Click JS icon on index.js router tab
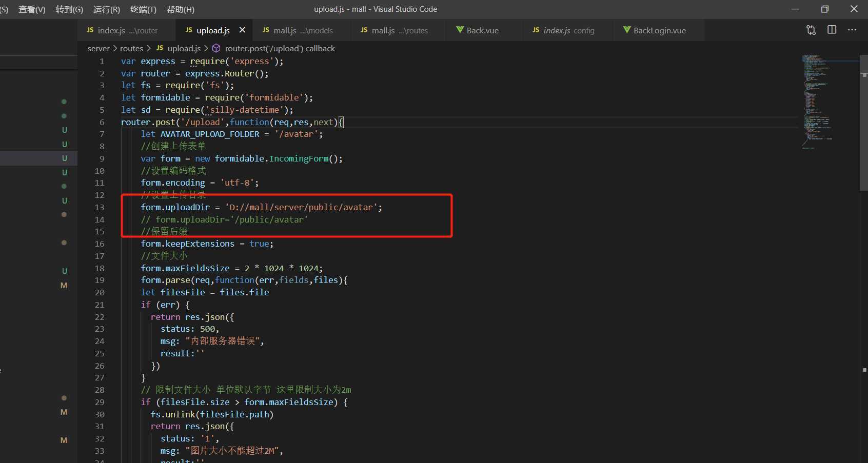 click(90, 30)
